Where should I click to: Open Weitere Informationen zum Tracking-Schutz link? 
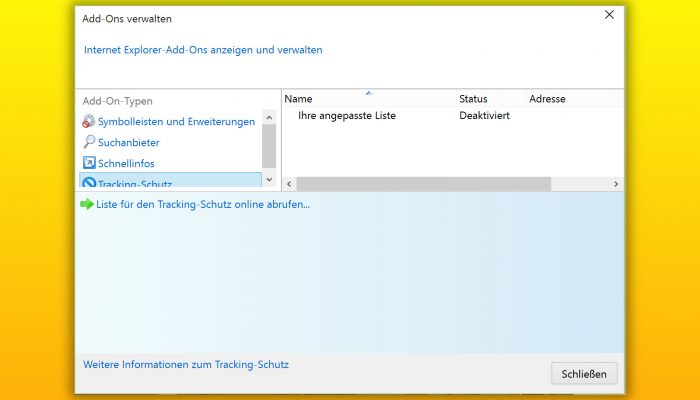point(186,364)
